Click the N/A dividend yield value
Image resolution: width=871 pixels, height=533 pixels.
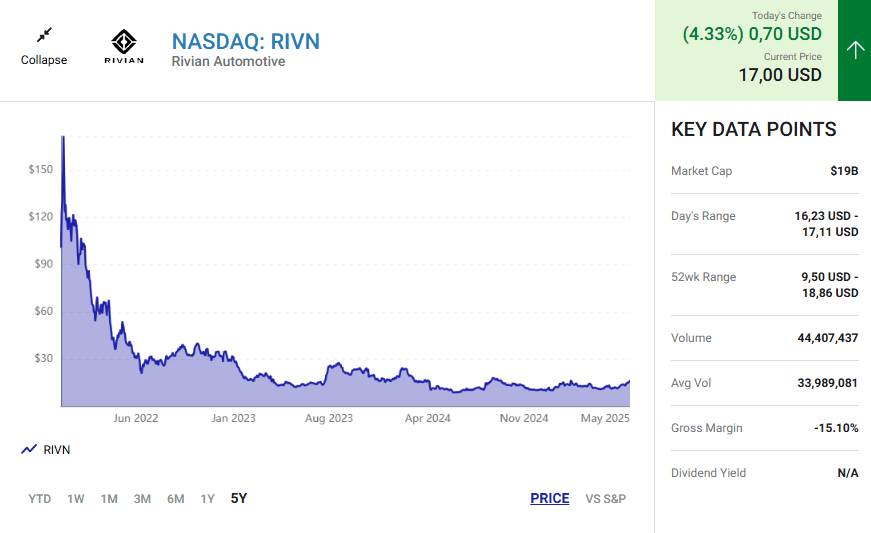point(848,473)
